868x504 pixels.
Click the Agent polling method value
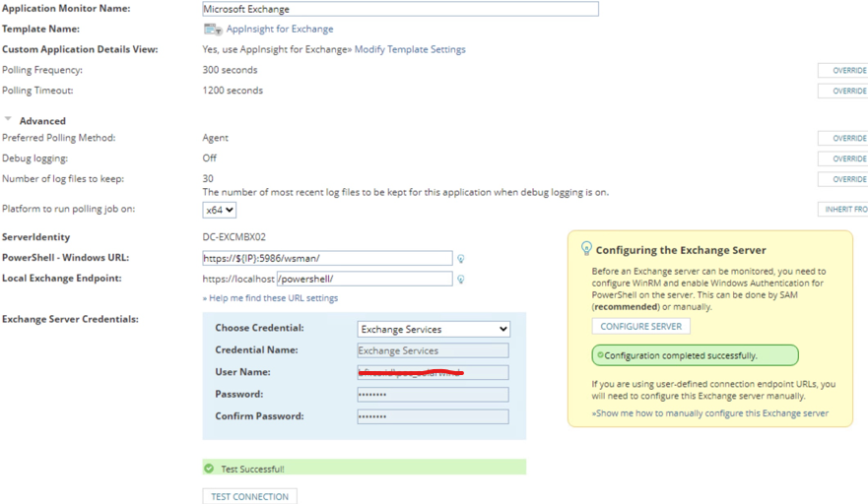click(x=216, y=138)
